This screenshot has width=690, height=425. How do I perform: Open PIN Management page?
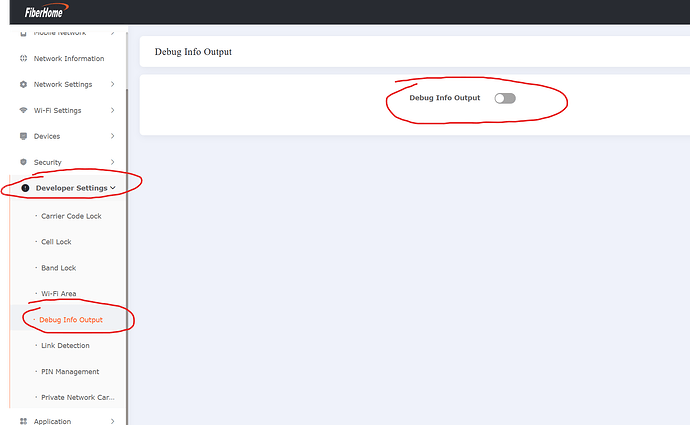click(70, 372)
